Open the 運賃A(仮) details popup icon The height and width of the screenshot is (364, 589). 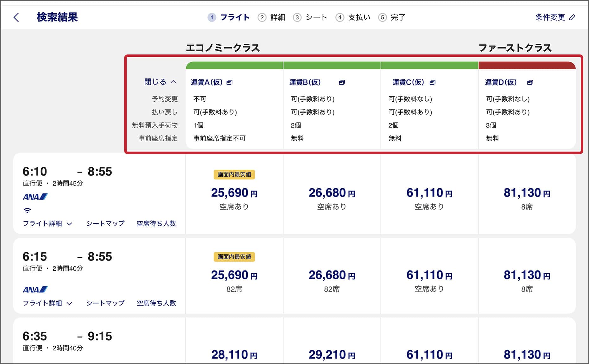[230, 83]
